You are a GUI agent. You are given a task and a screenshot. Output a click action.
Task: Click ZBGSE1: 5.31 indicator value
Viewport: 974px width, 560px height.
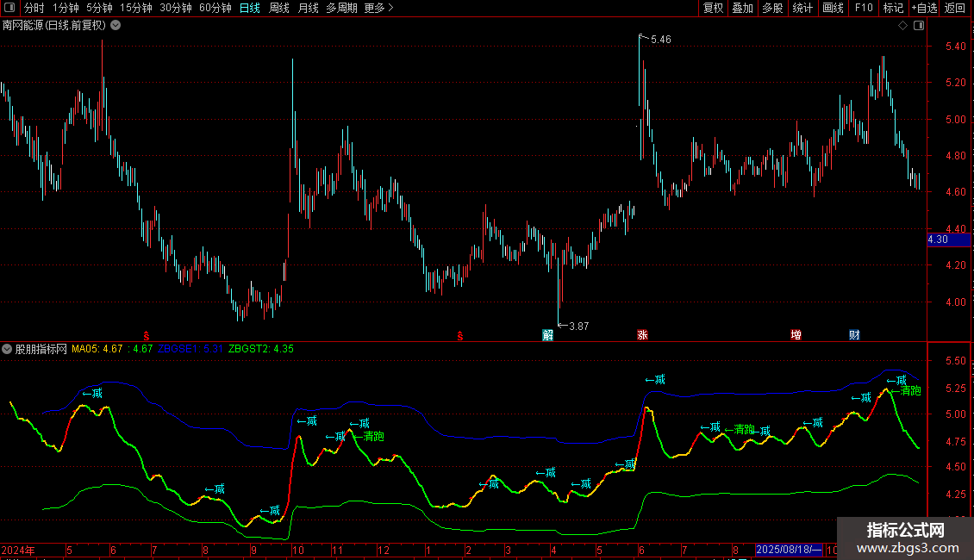click(190, 349)
